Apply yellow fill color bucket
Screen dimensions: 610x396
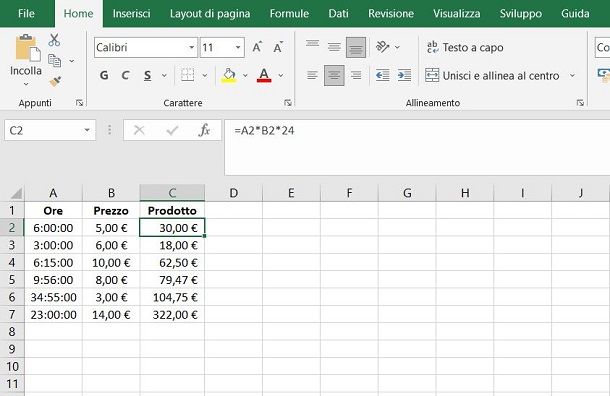coord(229,75)
